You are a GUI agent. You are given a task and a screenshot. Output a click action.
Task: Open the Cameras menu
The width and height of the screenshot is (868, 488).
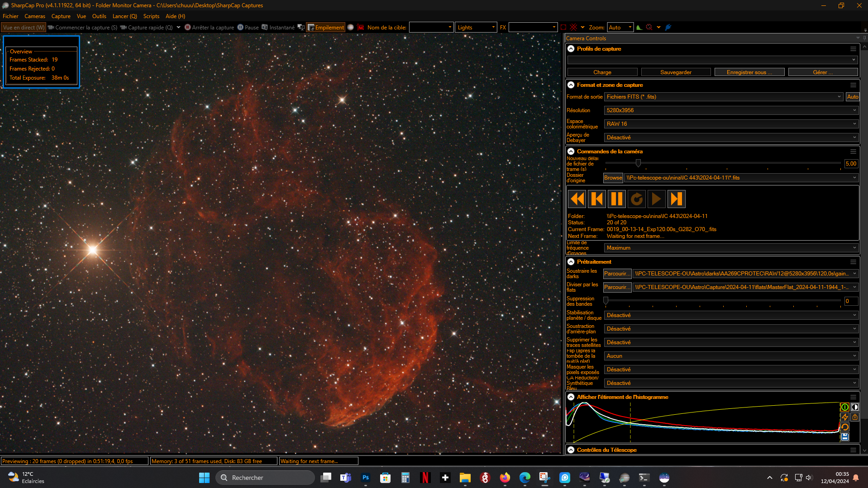pyautogui.click(x=35, y=16)
